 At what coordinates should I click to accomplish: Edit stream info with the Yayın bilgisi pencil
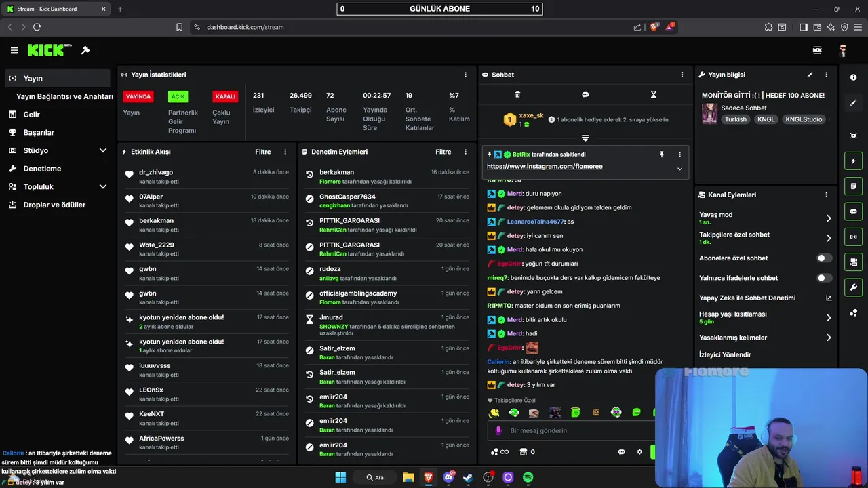[810, 75]
